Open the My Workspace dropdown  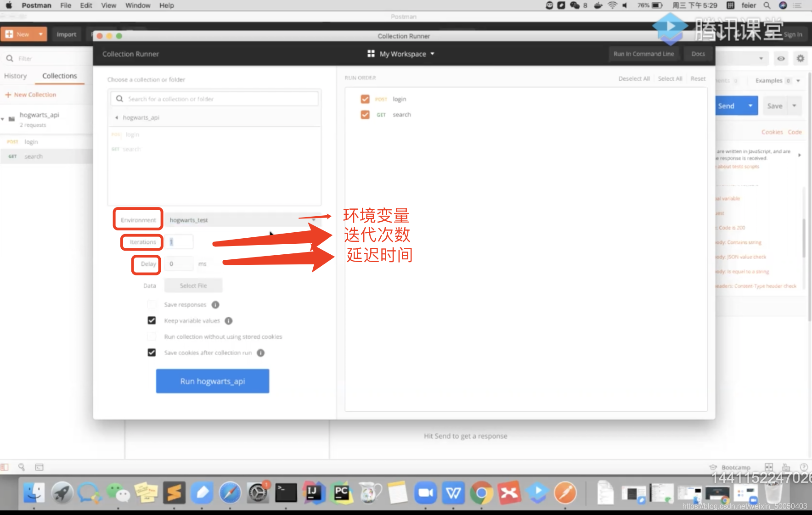tap(401, 54)
